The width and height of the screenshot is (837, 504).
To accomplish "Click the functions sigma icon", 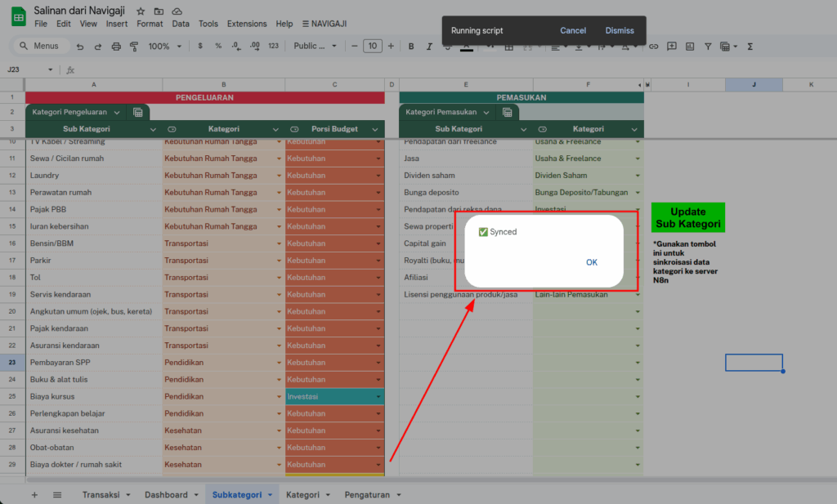I will [x=750, y=47].
